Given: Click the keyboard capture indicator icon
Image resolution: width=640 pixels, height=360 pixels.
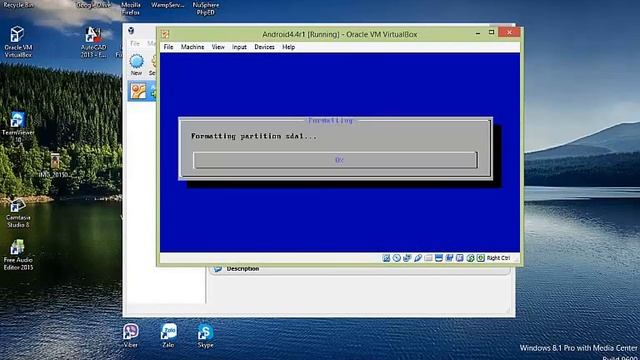Looking at the screenshot, I should [480, 258].
